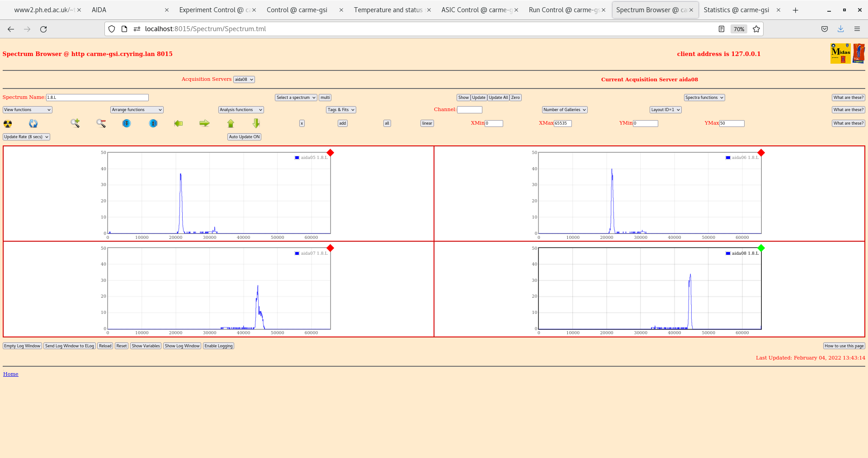The image size is (868, 458).
Task: Click the radiation hazard icon
Action: click(8, 123)
